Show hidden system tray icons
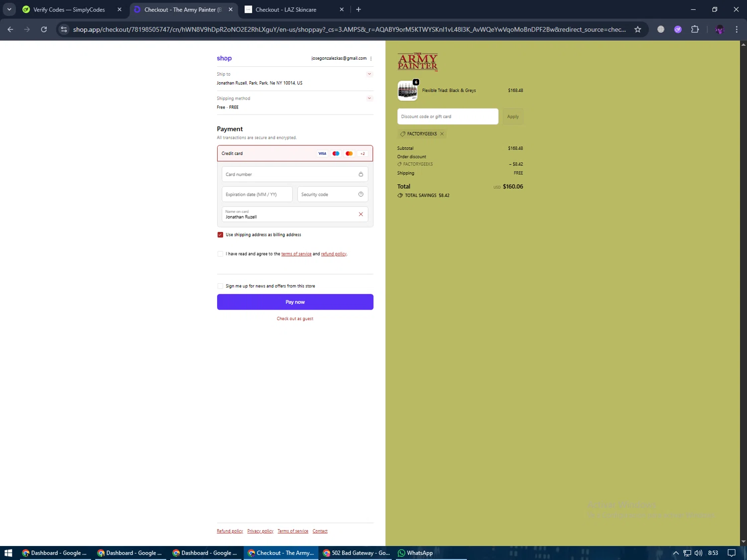 pos(676,553)
